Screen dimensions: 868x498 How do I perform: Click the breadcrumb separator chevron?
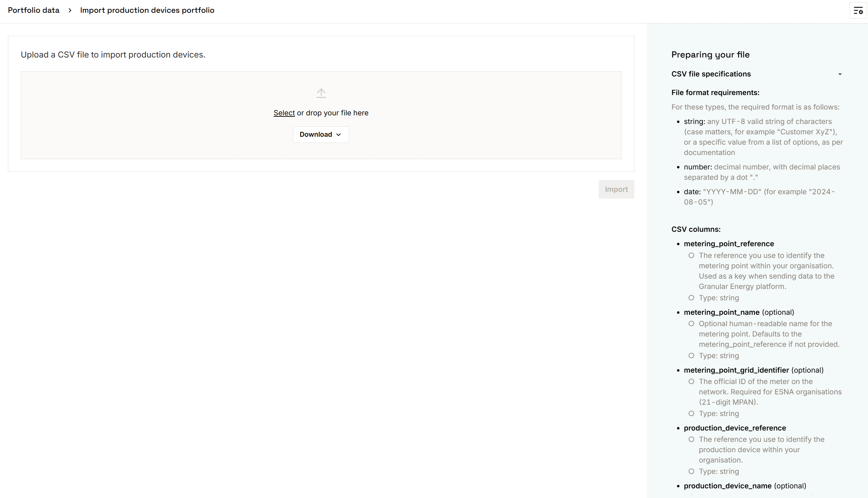pyautogui.click(x=70, y=10)
